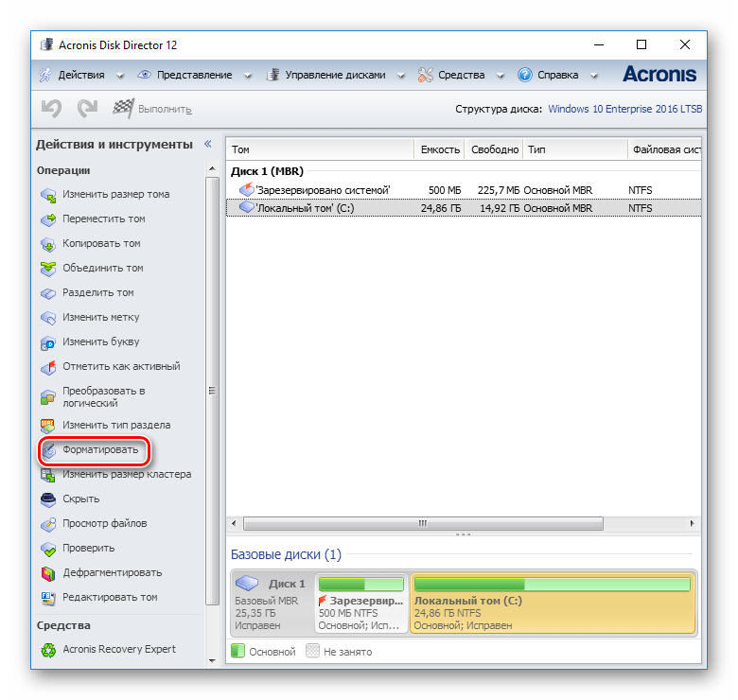Click the Help question mark icon

tap(525, 75)
